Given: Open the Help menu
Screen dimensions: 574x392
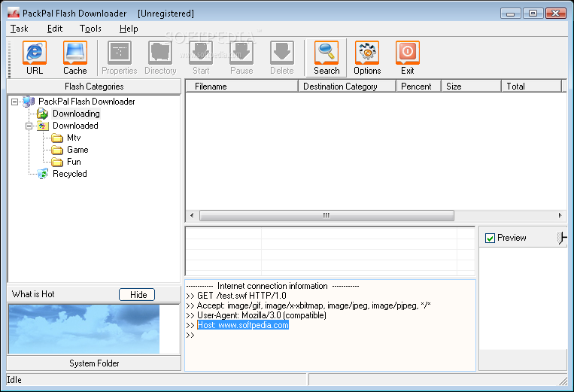Looking at the screenshot, I should tap(129, 29).
